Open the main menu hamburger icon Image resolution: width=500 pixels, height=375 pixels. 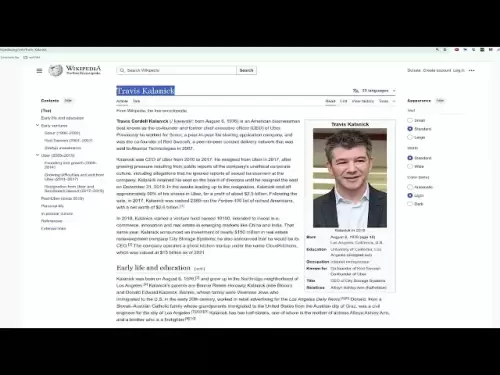coord(39,71)
